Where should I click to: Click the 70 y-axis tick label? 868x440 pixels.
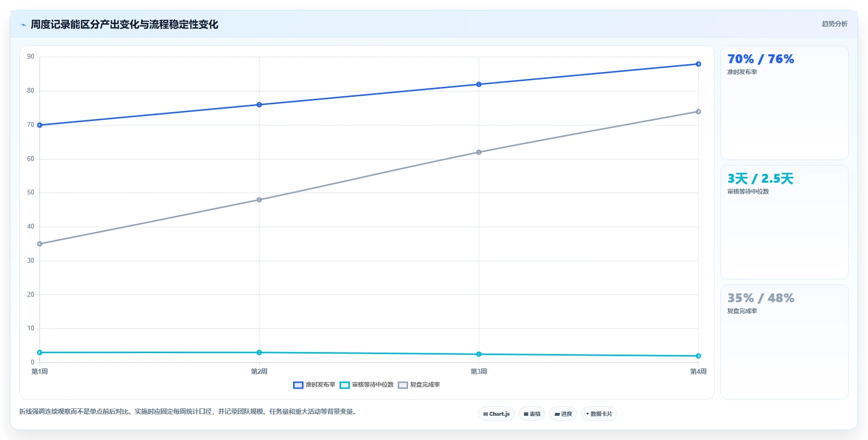pyautogui.click(x=31, y=125)
